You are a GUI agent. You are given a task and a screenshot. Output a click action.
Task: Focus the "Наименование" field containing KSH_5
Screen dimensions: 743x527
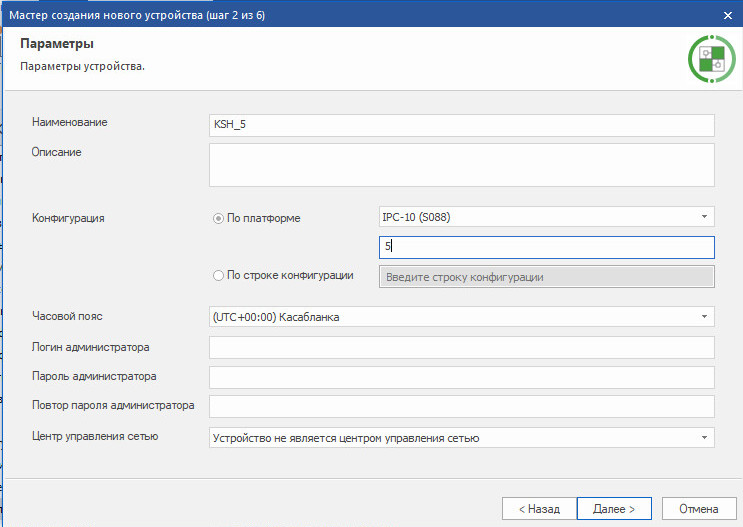click(x=461, y=125)
